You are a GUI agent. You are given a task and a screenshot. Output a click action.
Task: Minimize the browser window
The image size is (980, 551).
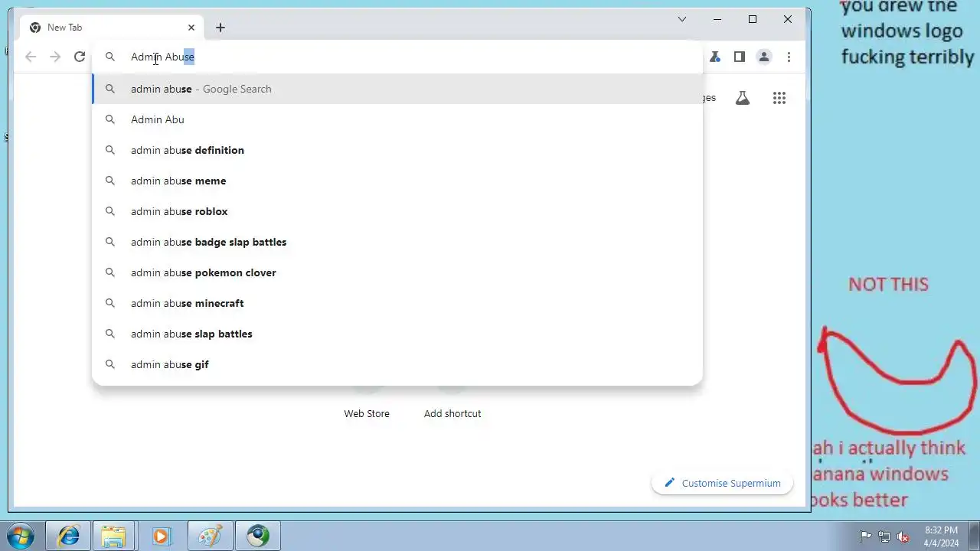click(x=717, y=19)
